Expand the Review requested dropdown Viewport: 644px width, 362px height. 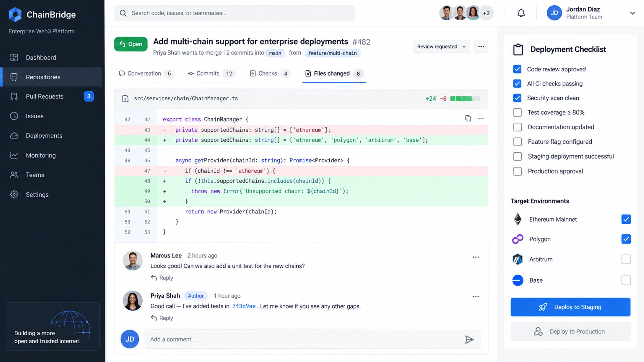tap(441, 47)
